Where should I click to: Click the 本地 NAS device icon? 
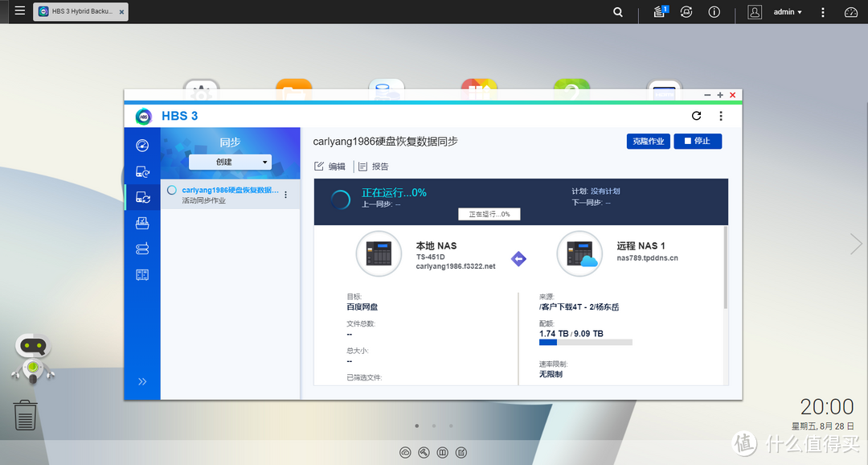[x=379, y=254]
